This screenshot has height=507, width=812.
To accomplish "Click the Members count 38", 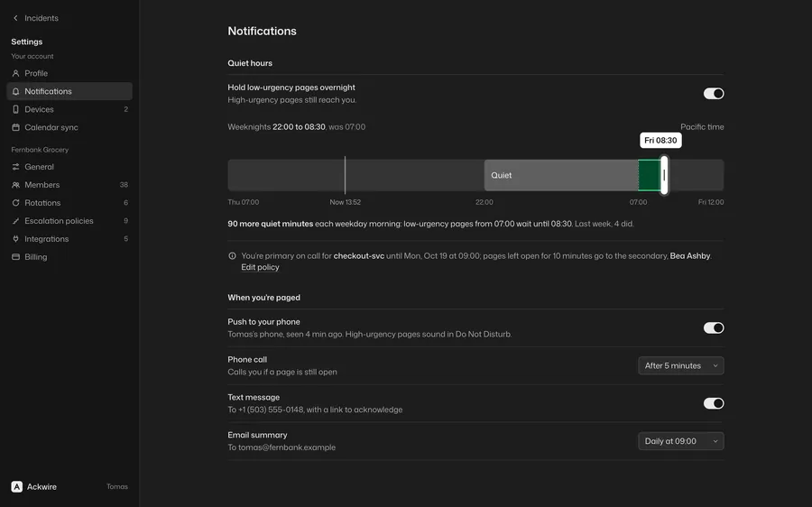I will coord(124,185).
